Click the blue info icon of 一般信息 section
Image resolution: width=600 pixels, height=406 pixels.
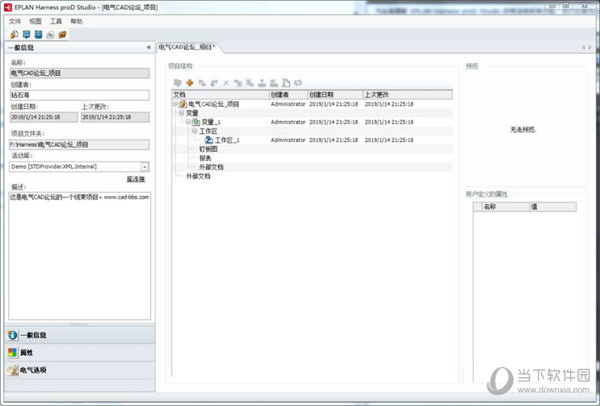13,335
